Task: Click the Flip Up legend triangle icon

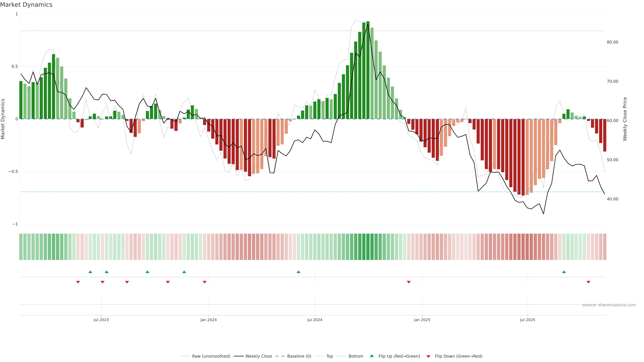Action: pos(372,356)
